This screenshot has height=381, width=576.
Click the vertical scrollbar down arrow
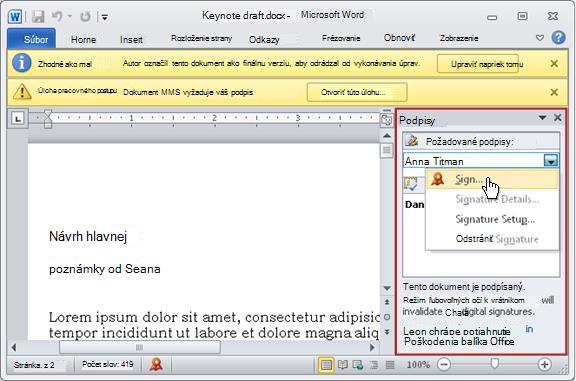click(x=387, y=288)
